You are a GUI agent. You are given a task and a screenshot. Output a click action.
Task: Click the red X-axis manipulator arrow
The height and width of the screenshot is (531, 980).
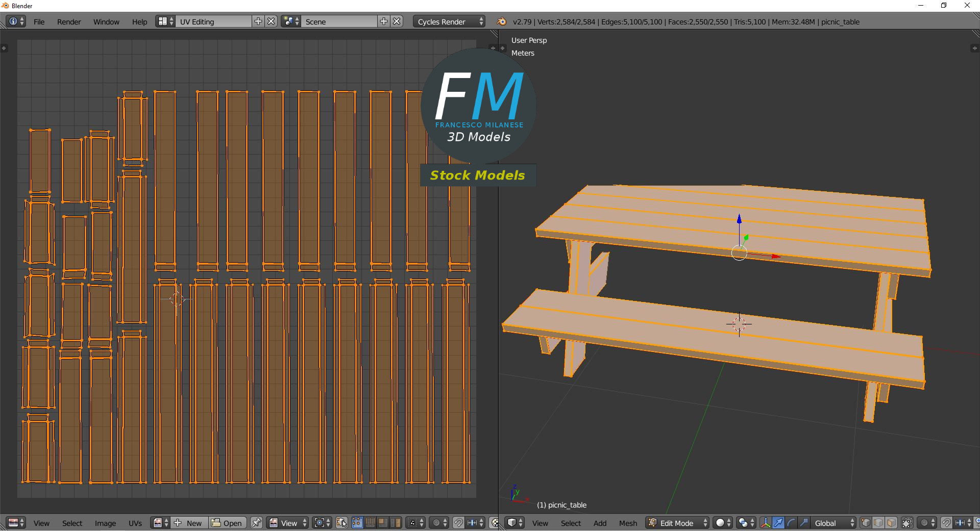(x=776, y=257)
